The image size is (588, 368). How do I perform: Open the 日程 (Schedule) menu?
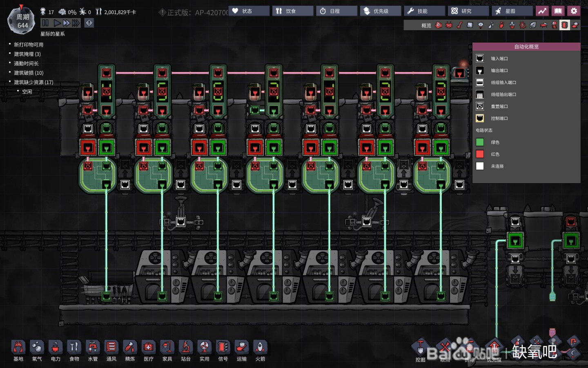pos(337,11)
